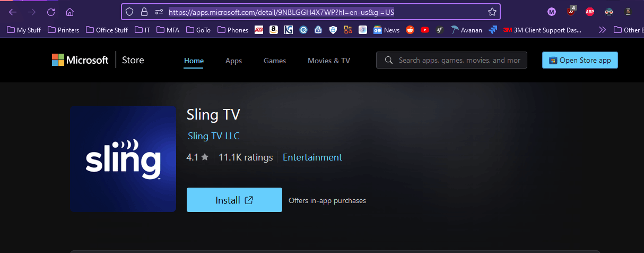Screen dimensions: 644x253
Task: Click the 4.1 star rating
Action: click(x=197, y=157)
